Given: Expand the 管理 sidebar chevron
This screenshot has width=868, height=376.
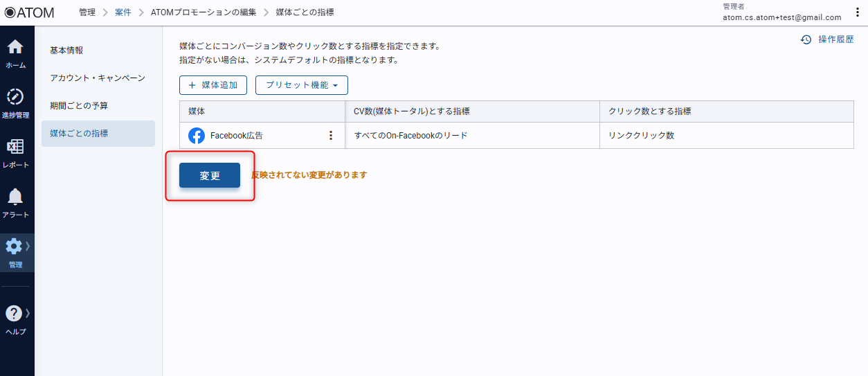Looking at the screenshot, I should [28, 246].
